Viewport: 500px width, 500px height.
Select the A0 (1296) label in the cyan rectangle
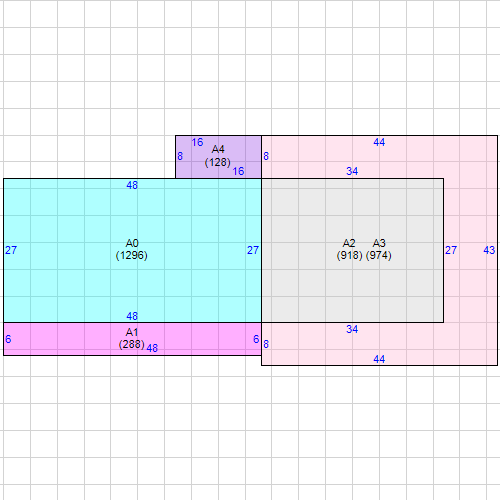point(132,249)
